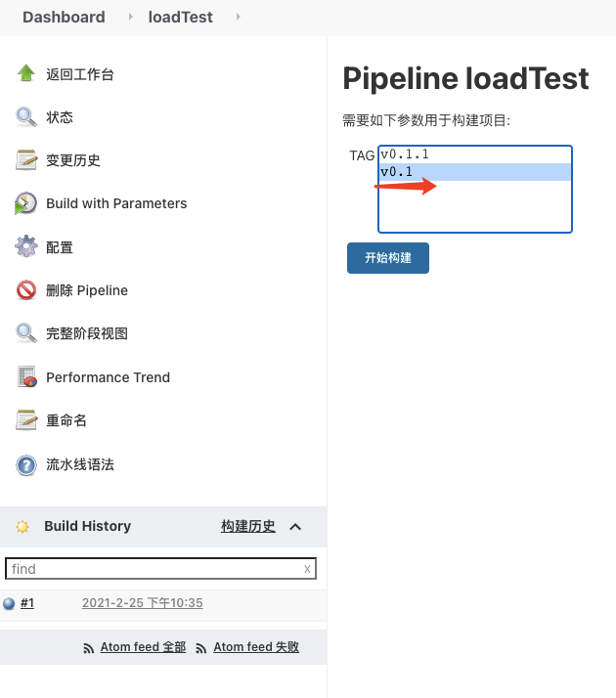Screen dimensions: 616x698
Task: Expand the loadTest breadcrumb arrow
Action: tap(238, 17)
